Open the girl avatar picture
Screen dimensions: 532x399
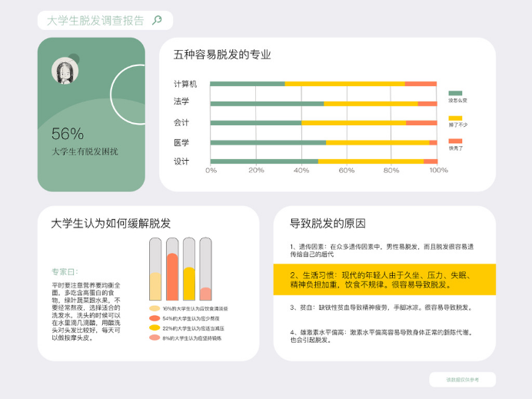(65, 71)
